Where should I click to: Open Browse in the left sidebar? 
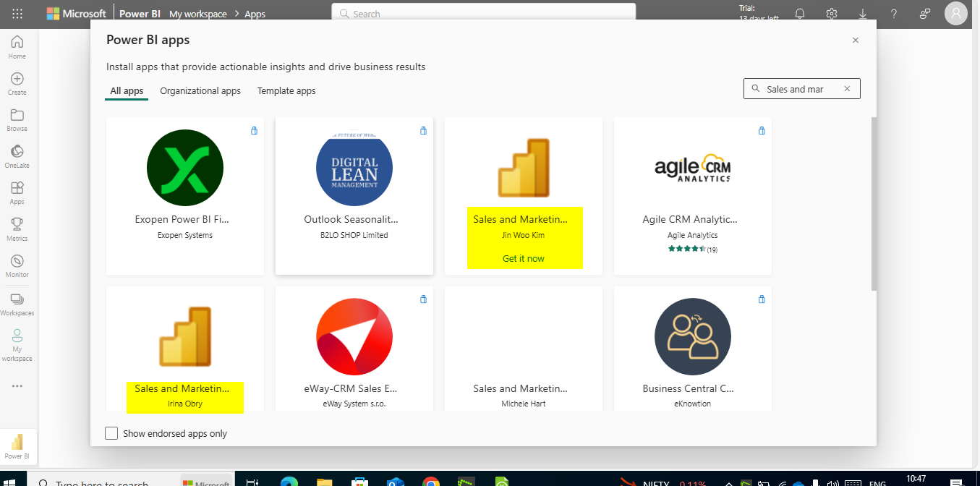click(17, 119)
